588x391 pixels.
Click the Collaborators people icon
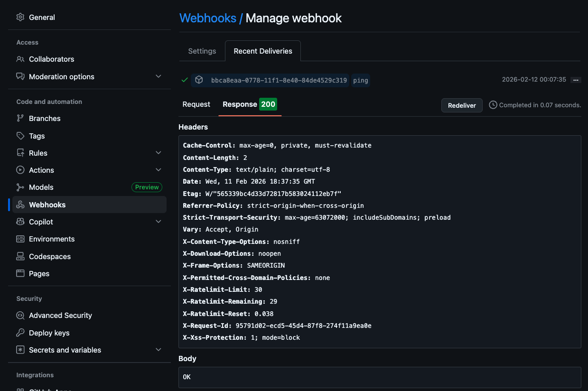[20, 59]
